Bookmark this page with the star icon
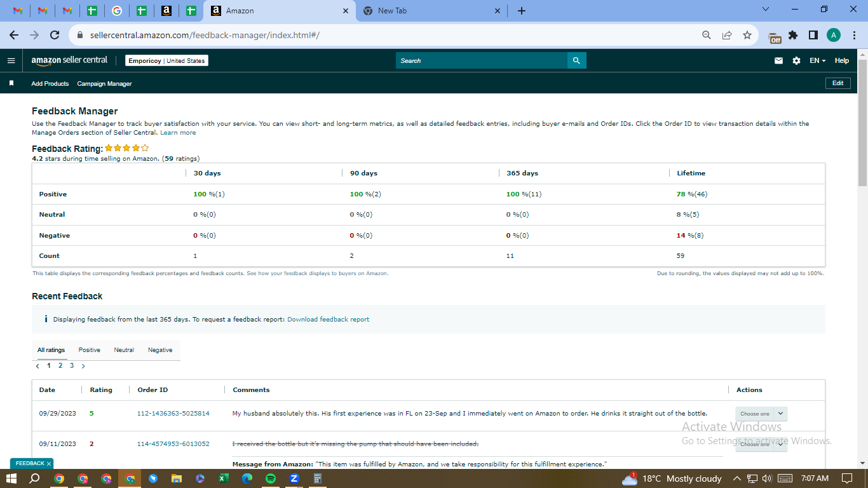Viewport: 868px width, 488px height. (x=747, y=36)
